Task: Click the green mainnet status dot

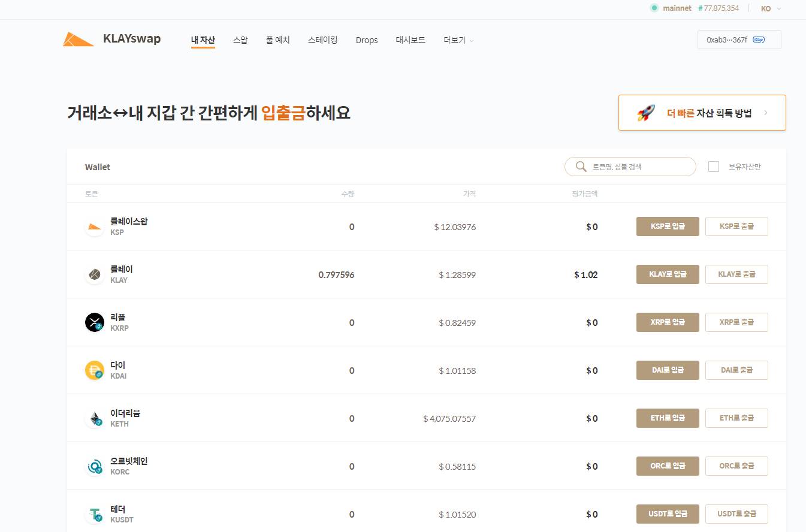Action: [654, 8]
